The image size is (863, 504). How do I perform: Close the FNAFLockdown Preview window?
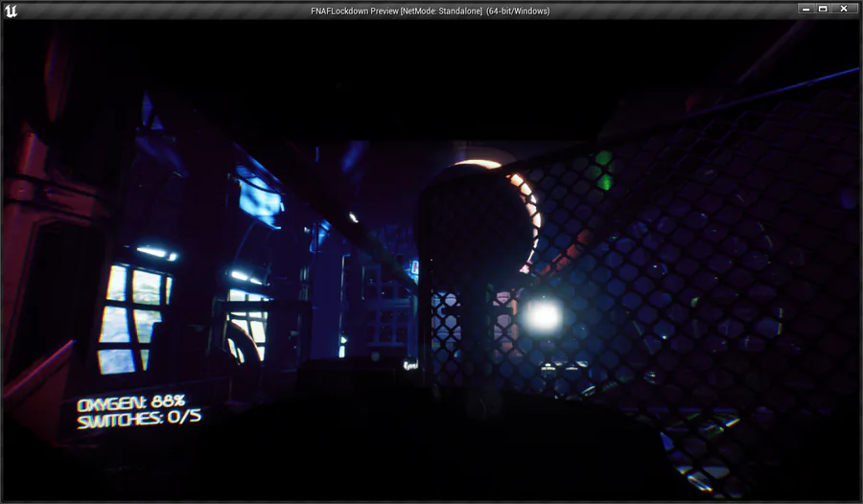coord(844,9)
